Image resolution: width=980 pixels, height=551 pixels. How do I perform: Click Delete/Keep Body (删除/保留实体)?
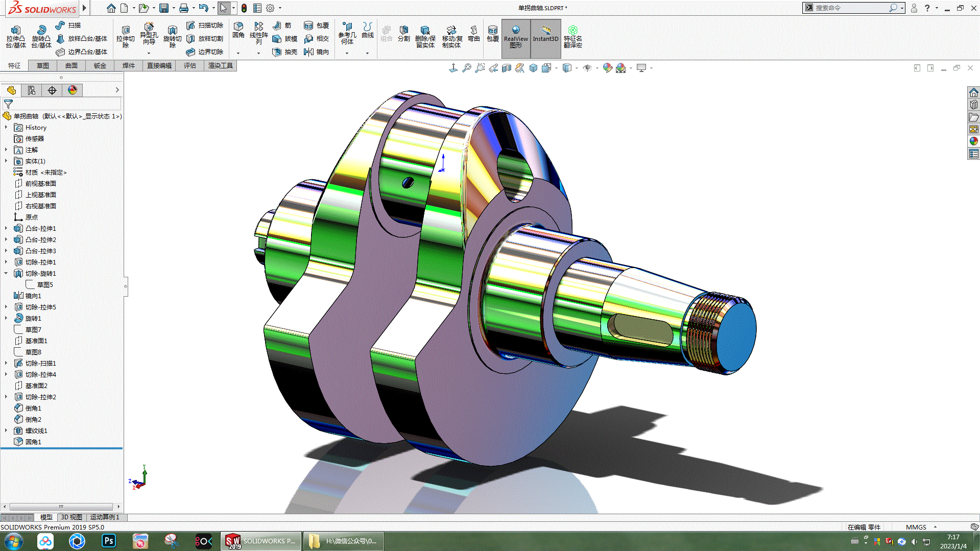(425, 36)
